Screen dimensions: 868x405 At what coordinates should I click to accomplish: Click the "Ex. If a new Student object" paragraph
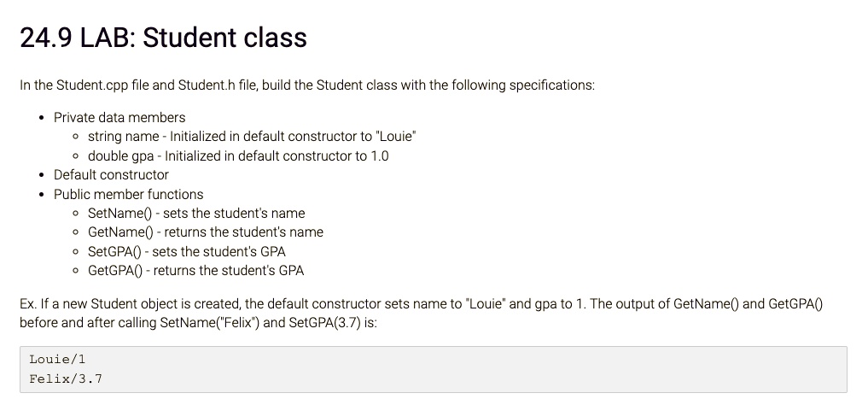(422, 313)
